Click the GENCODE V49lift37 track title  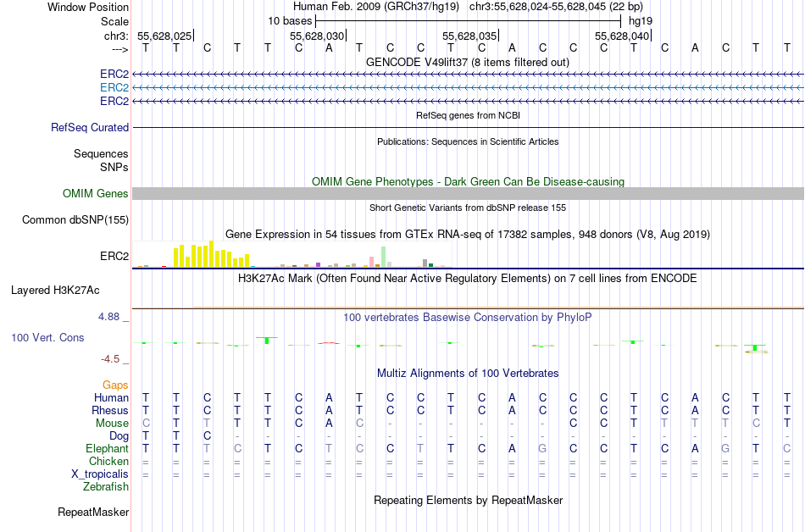pyautogui.click(x=467, y=63)
